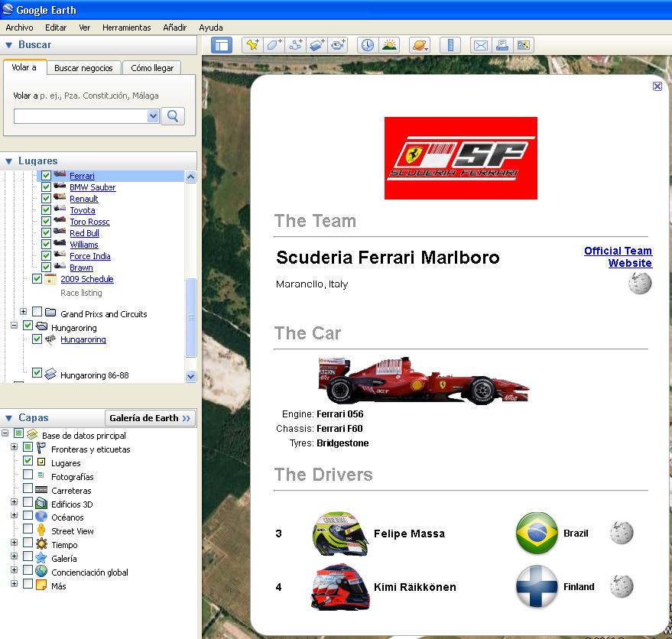Show historical imagery clock icon
This screenshot has width=672, height=639.
point(368,45)
